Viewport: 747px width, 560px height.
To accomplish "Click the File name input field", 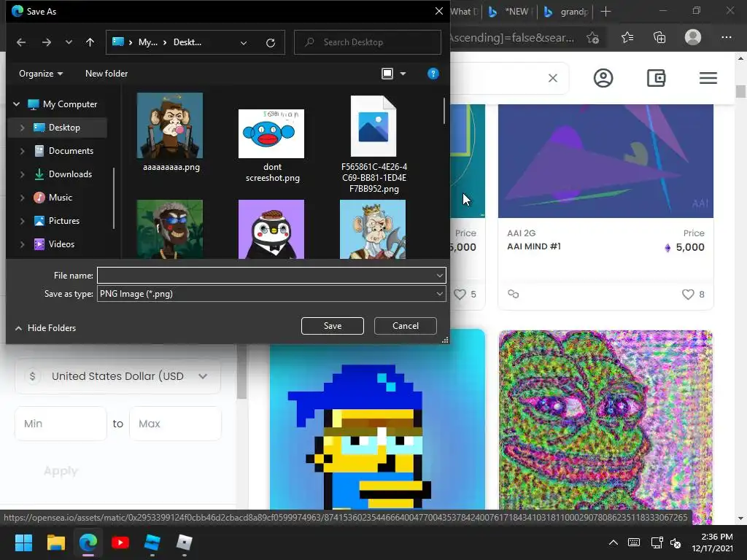I will coord(266,275).
